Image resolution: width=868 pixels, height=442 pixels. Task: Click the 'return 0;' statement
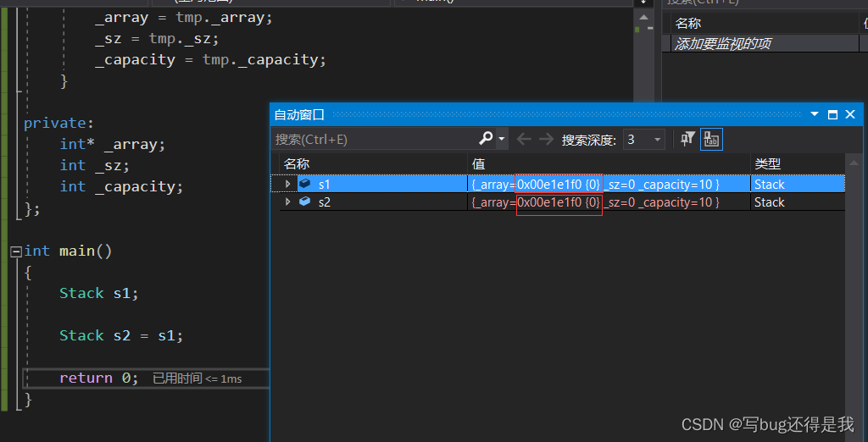[x=98, y=378]
